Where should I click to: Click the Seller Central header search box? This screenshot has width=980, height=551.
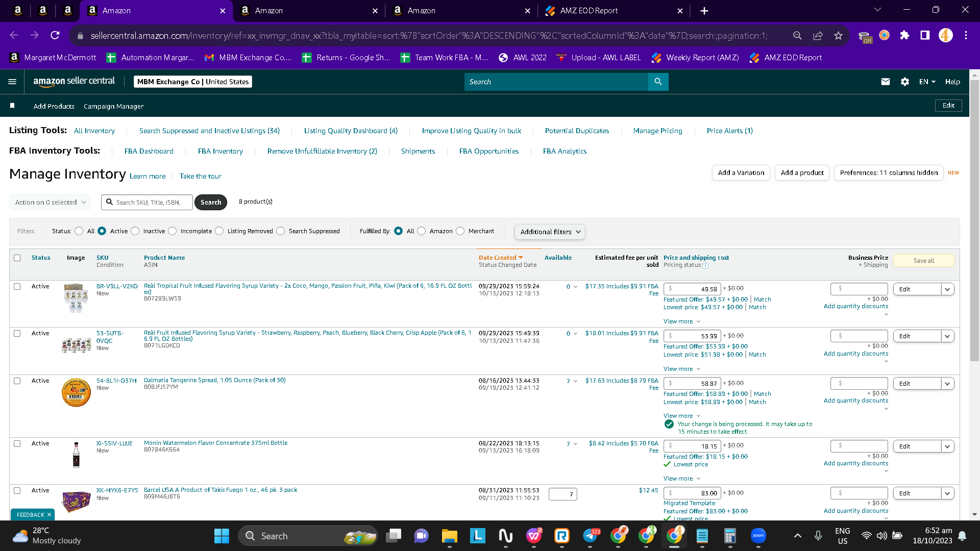[x=556, y=82]
